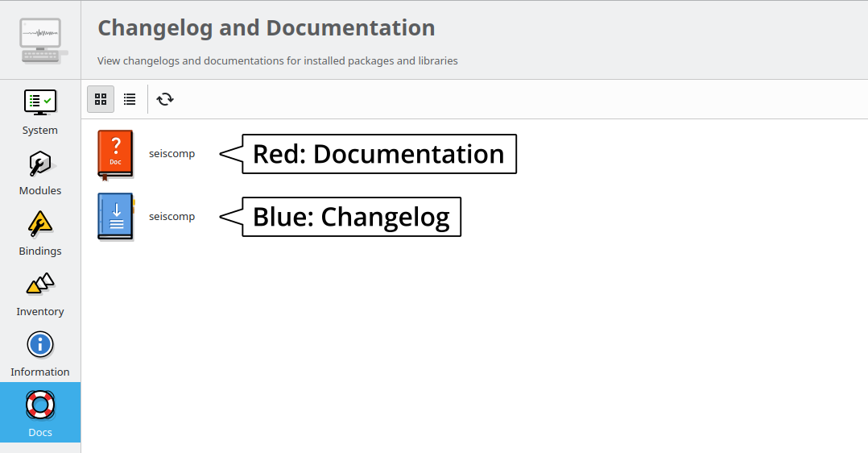868x453 pixels.
Task: Select the Docs lifebuoy icon
Action: pos(40,405)
